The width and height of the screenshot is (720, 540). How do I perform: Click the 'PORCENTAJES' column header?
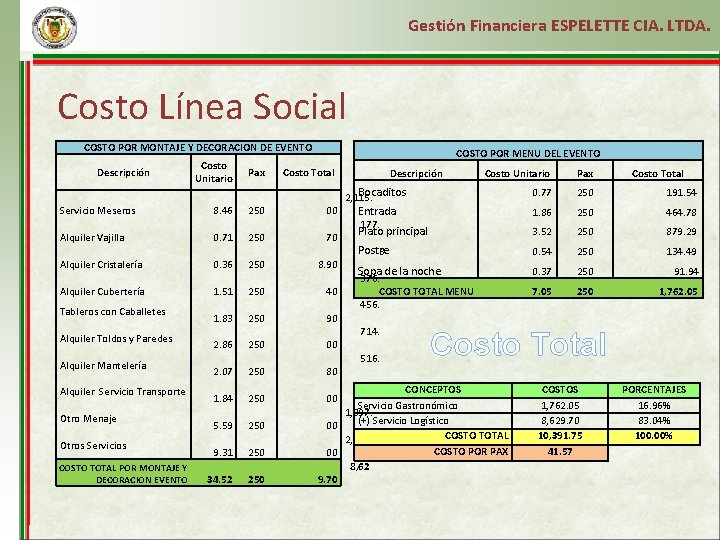(x=654, y=390)
